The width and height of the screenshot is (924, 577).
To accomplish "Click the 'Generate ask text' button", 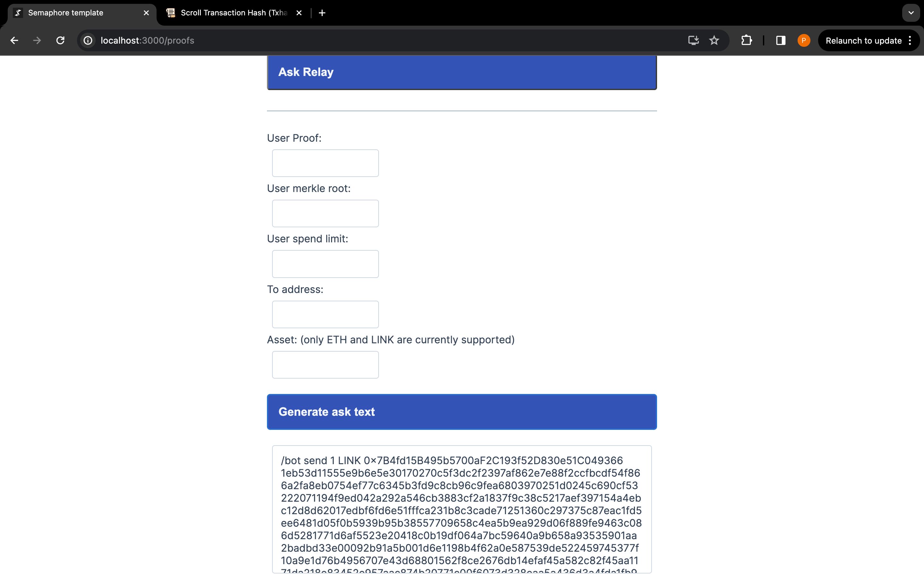I will [462, 412].
